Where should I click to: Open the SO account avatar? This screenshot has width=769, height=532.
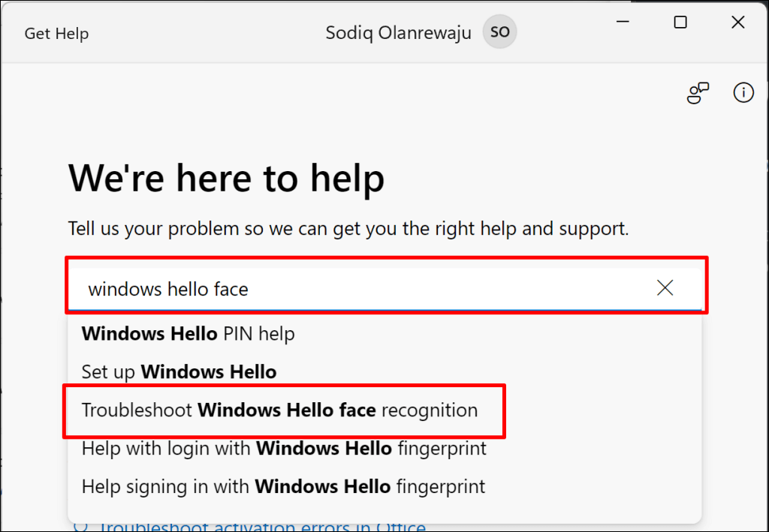coord(500,33)
